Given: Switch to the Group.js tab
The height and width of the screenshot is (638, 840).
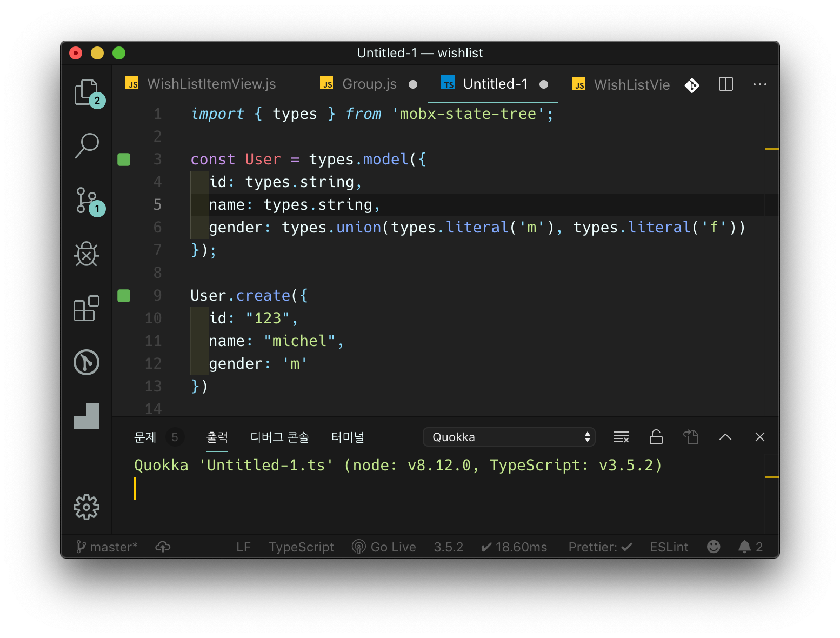Looking at the screenshot, I should tap(369, 84).
